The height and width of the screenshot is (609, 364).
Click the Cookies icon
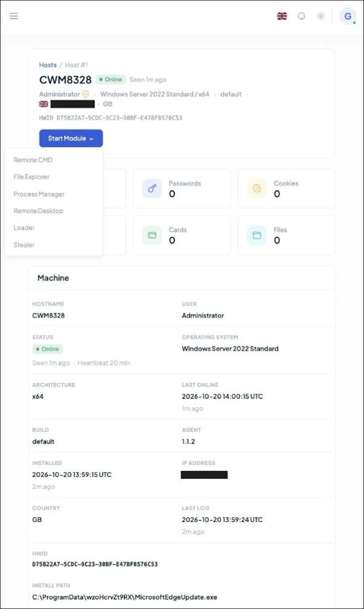click(257, 188)
